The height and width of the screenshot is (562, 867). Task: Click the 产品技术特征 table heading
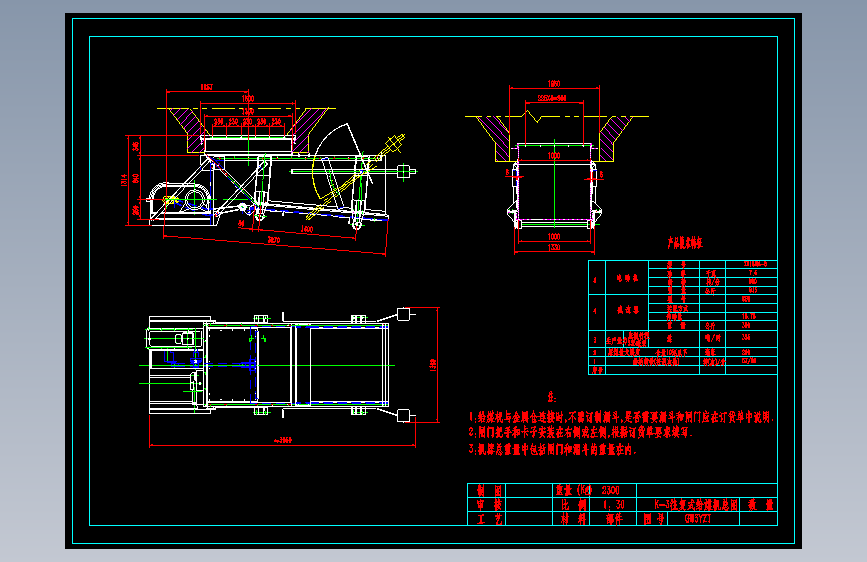(x=685, y=243)
